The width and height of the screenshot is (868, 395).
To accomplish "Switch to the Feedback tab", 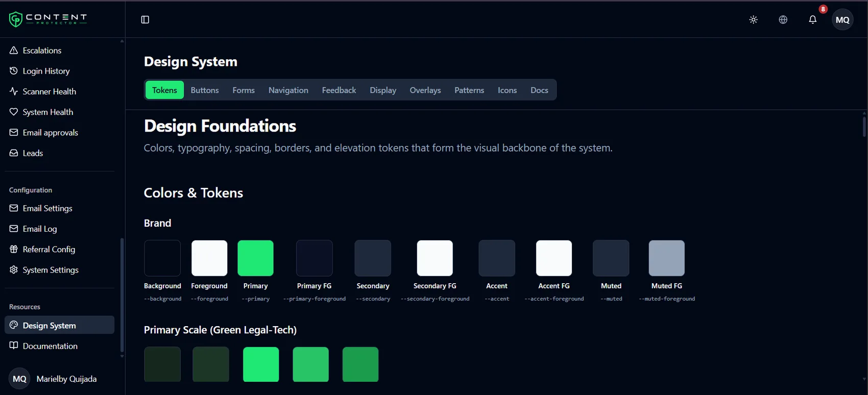I will 339,90.
